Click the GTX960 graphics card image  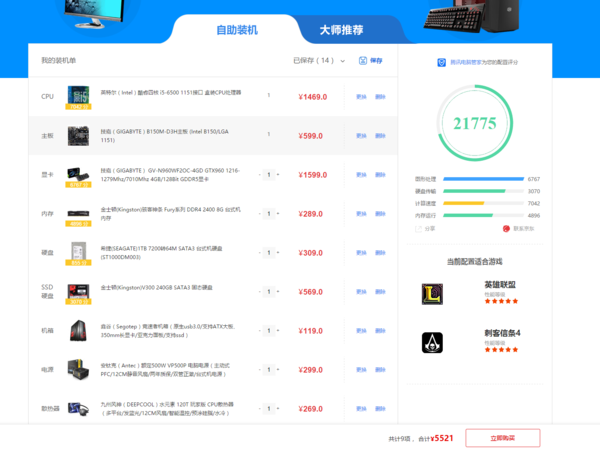pos(77,175)
